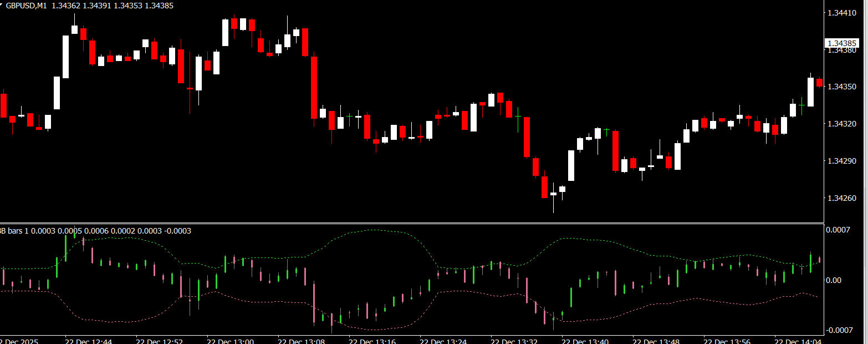This screenshot has width=868, height=344.
Task: Click the 1.34260 price scale label
Action: click(842, 198)
